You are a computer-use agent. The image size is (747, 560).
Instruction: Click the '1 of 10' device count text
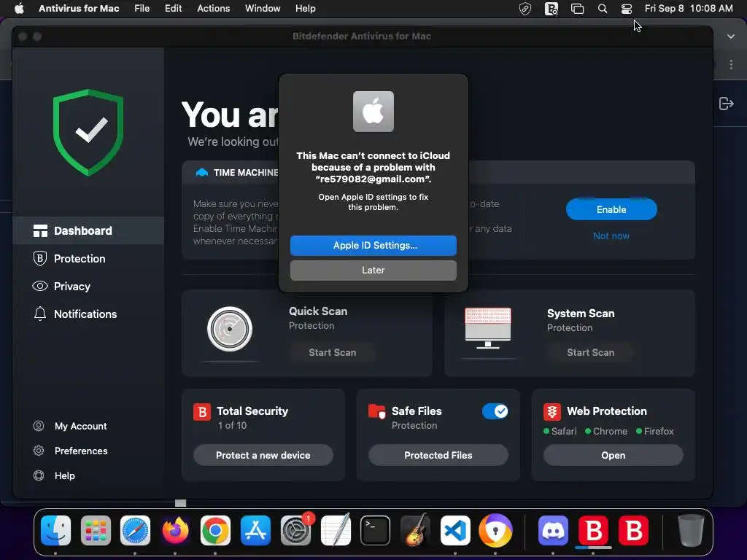tap(232, 425)
